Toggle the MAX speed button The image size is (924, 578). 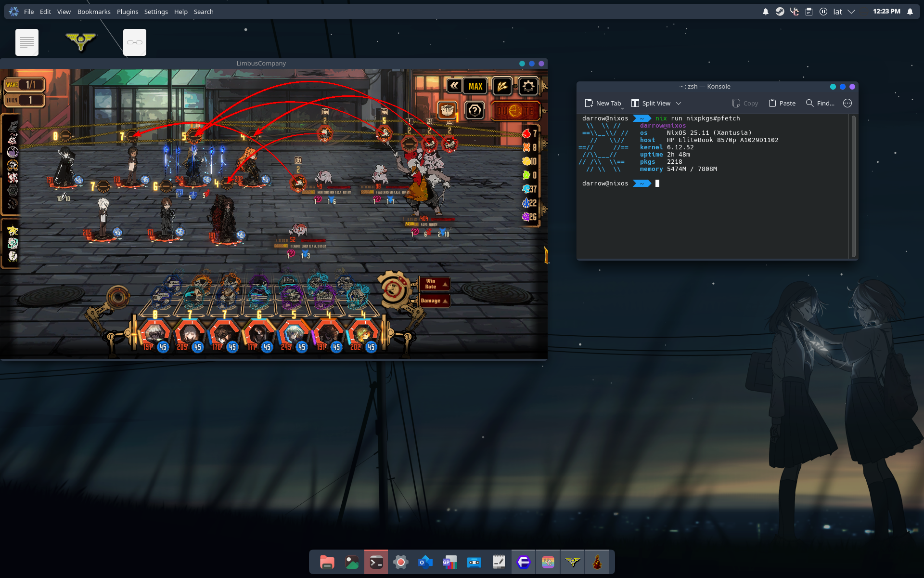pyautogui.click(x=475, y=87)
